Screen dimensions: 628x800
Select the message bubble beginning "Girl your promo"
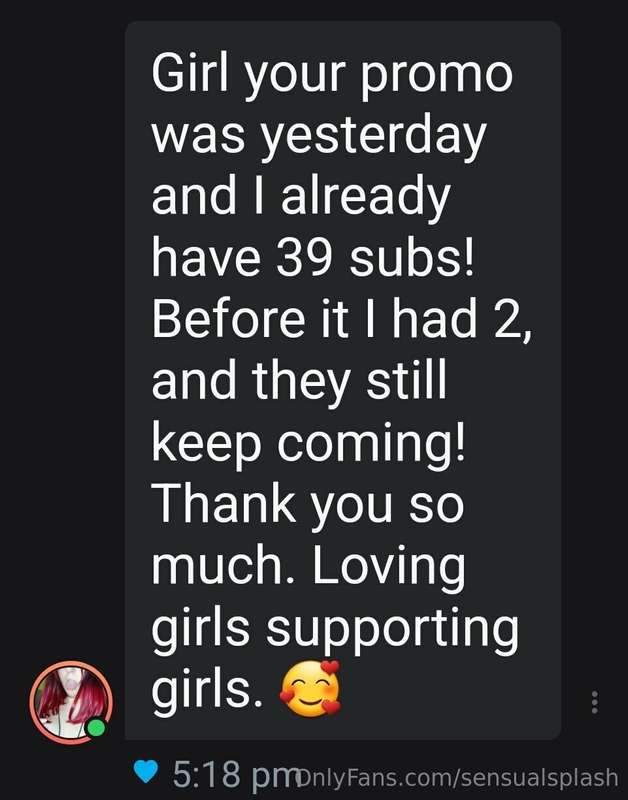coord(343,380)
